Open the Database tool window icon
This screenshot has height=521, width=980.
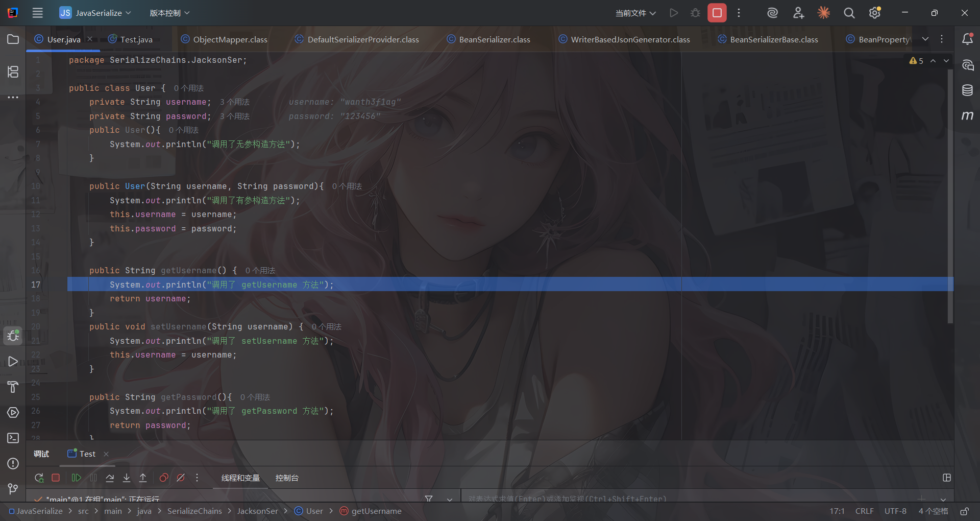pyautogui.click(x=967, y=90)
